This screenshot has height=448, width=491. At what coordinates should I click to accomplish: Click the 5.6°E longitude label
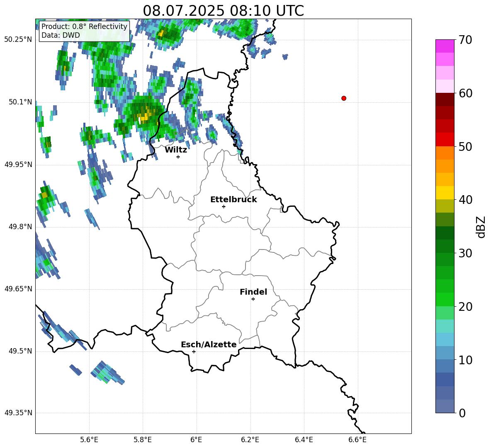[89, 440]
